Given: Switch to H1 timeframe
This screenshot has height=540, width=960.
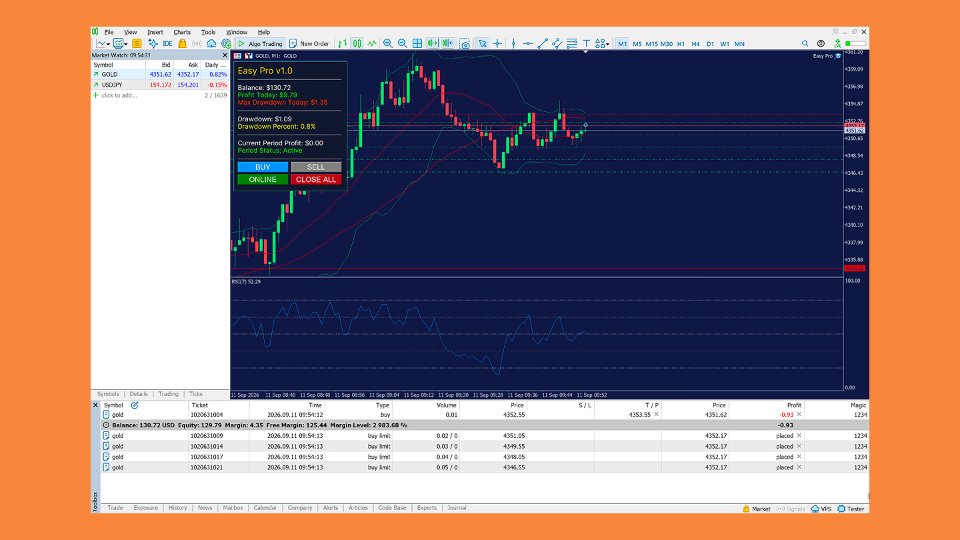Looking at the screenshot, I should coord(681,43).
